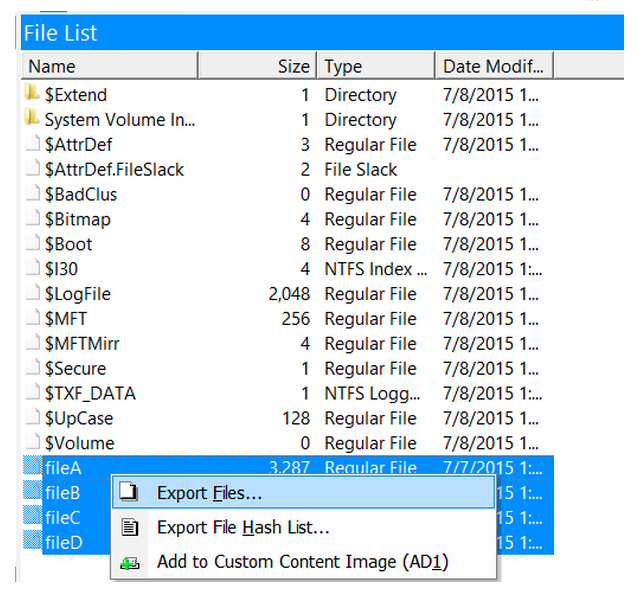The width and height of the screenshot is (641, 594).
Task: Click the highlighted icon beside fileB
Action: pyautogui.click(x=32, y=491)
